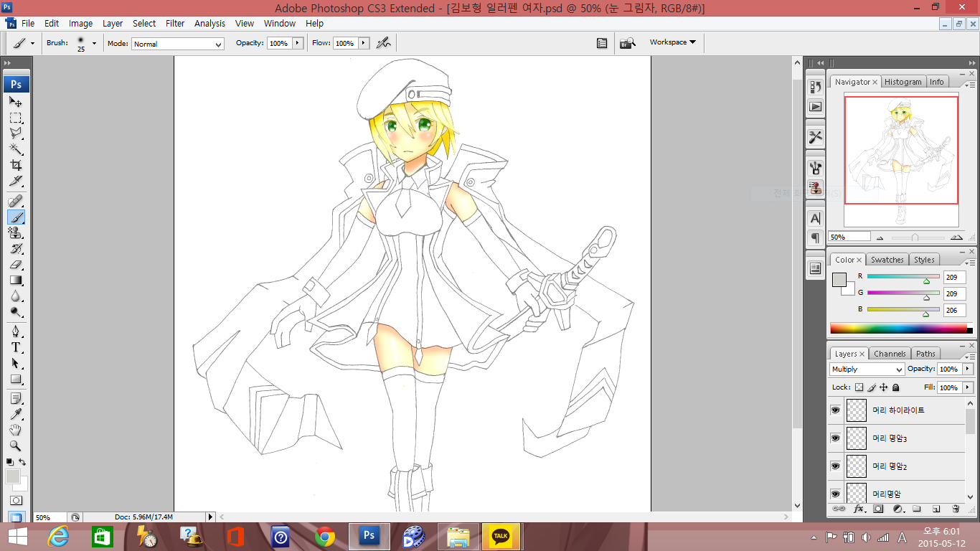Open the layer Opacity slider arrow
Viewport: 980px width, 551px height.
(x=968, y=369)
